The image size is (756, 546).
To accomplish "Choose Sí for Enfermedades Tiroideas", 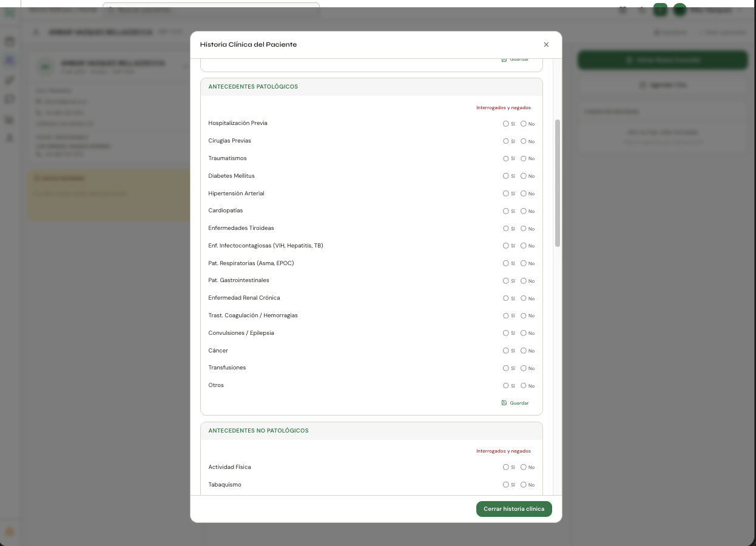I will point(505,228).
